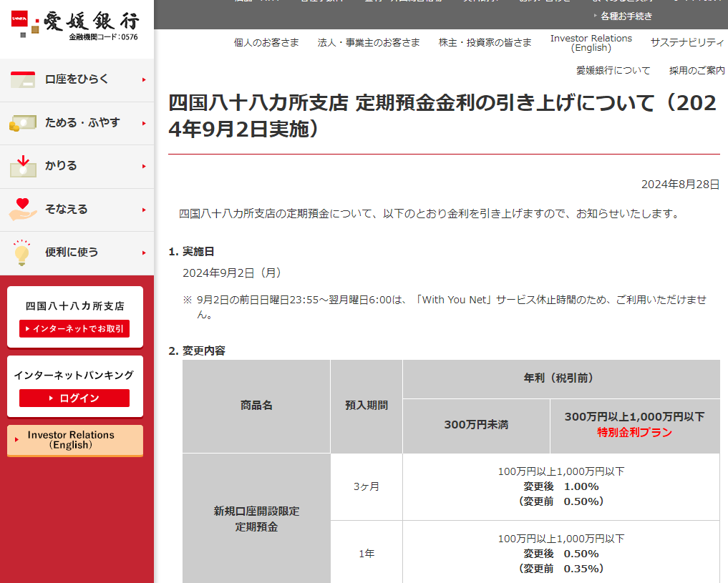Click the （変更前 0.35%） text
Image resolution: width=728 pixels, height=583 pixels.
[561, 569]
